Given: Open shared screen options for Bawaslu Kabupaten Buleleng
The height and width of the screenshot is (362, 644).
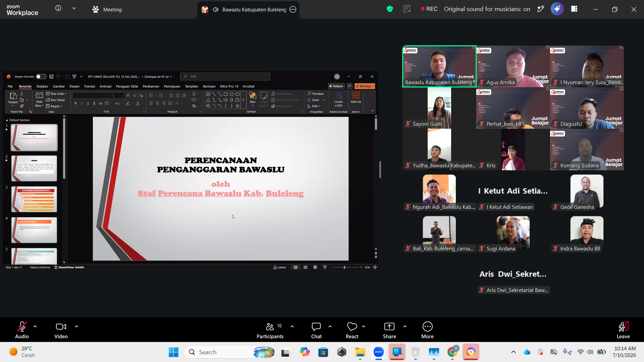Looking at the screenshot, I should pos(293,9).
